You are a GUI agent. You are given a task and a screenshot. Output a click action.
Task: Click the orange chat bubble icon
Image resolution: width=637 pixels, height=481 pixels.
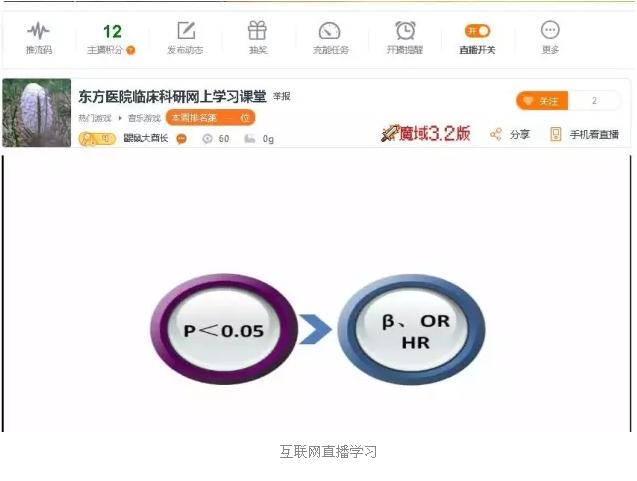coord(182,139)
